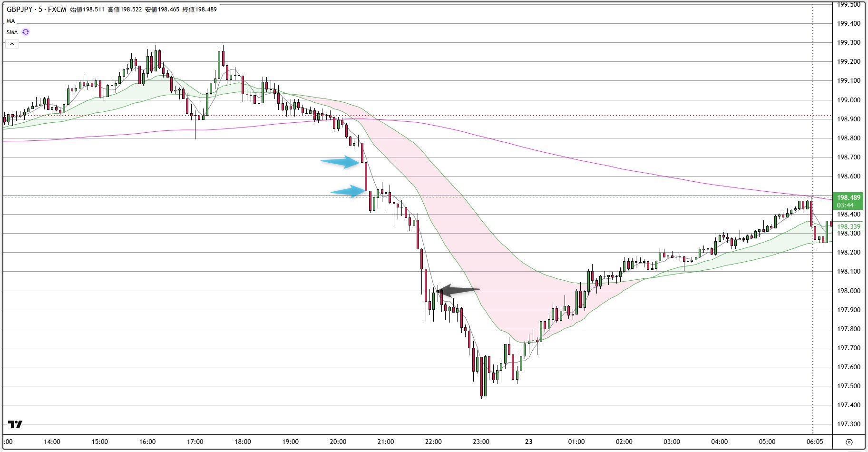Click the 14:00 time axis label
The width and height of the screenshot is (868, 452).
coord(52,442)
